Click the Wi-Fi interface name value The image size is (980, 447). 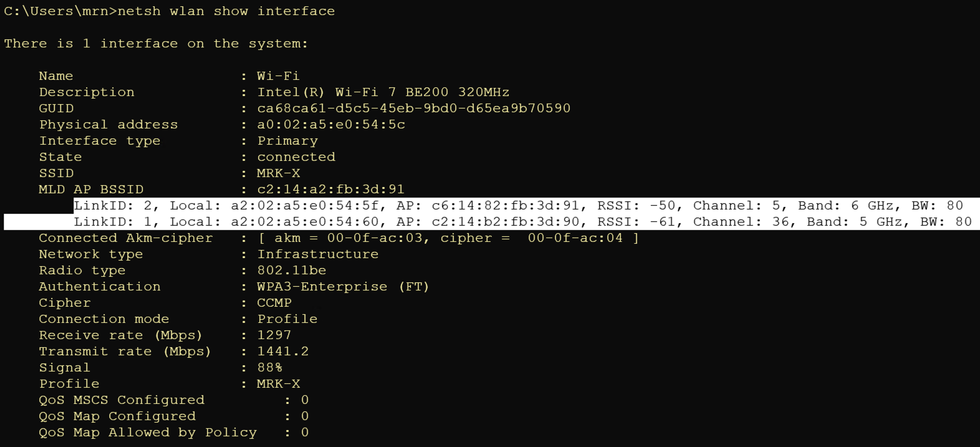(x=278, y=76)
